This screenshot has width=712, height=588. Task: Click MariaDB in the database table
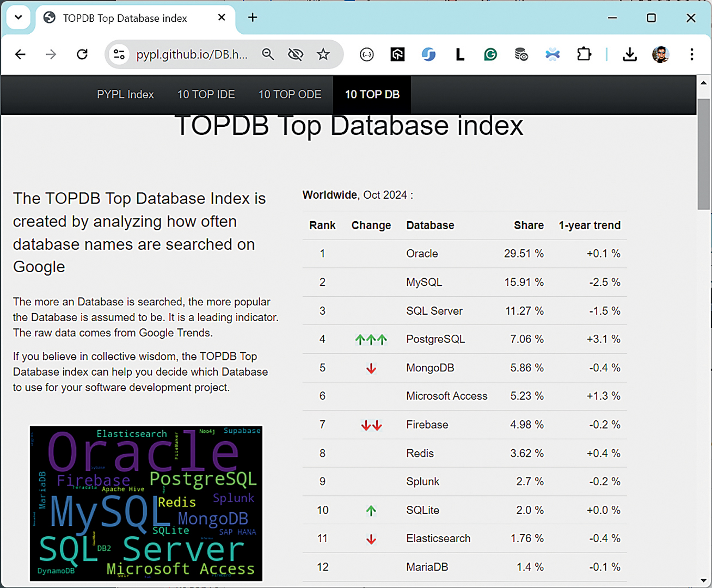(x=427, y=567)
